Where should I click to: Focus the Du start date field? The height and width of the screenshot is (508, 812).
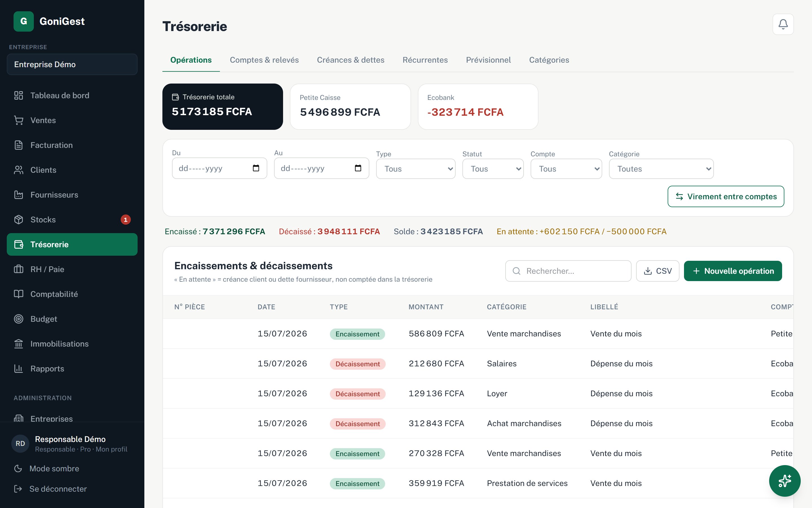point(219,168)
